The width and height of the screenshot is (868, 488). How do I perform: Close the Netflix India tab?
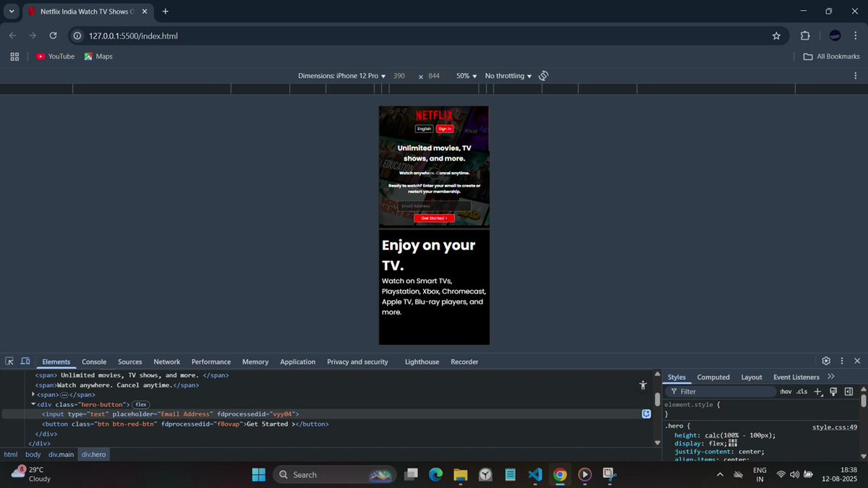pyautogui.click(x=144, y=12)
